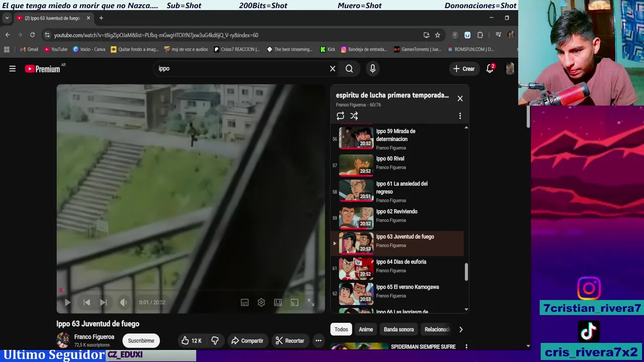
Task: Open Ippo 65 El verano Kamogawa
Action: [397, 294]
